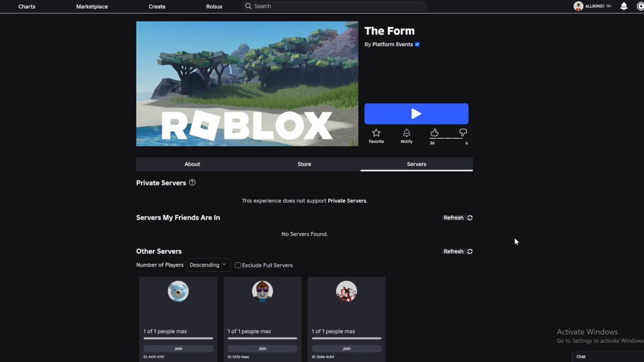Open the Chat panel bar
The image size is (644, 362).
[x=608, y=357]
